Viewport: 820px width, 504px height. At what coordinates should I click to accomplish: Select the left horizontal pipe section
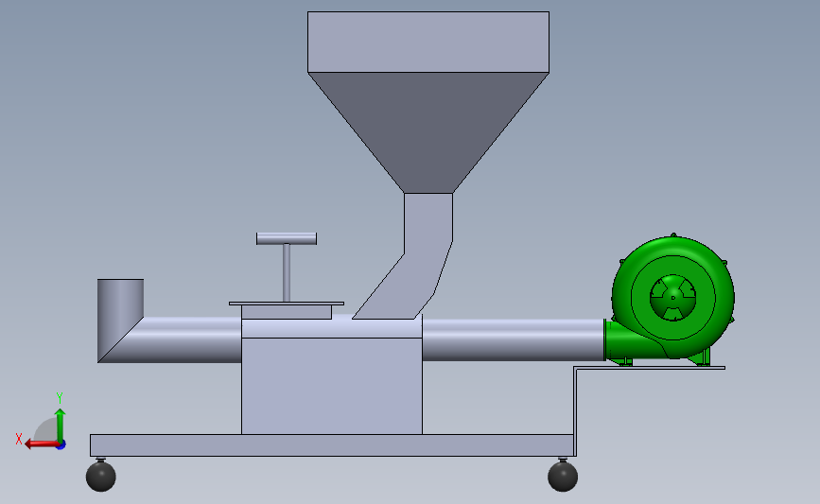178,339
